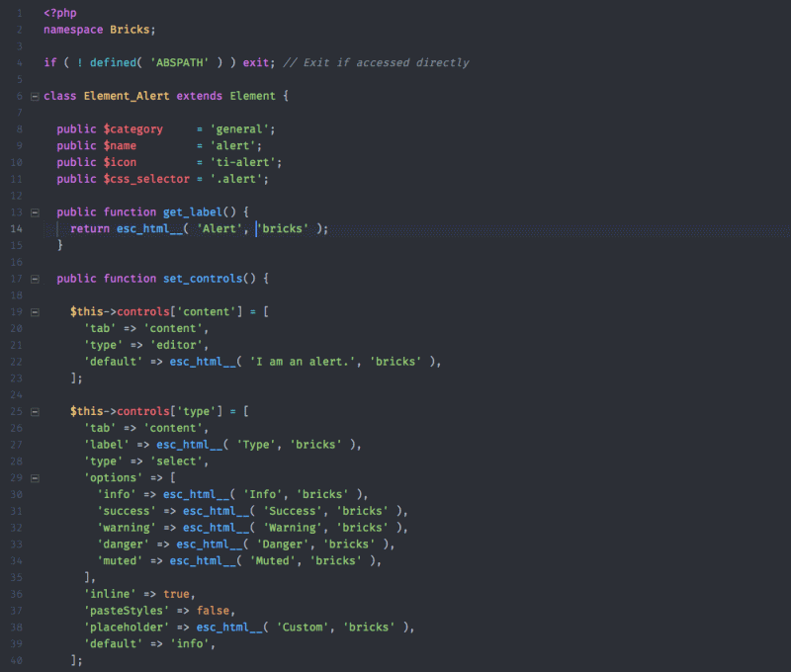Collapse the Element_Alert class fold marker
This screenshot has height=672, width=791.
click(34, 95)
